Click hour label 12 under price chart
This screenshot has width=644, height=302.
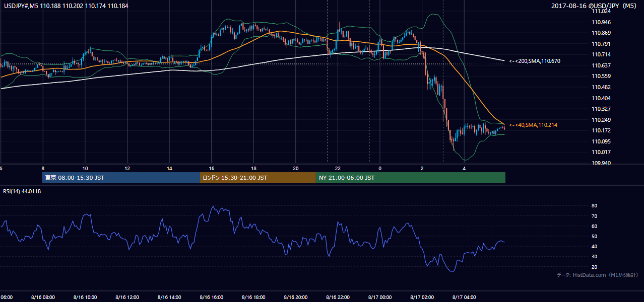(127, 168)
